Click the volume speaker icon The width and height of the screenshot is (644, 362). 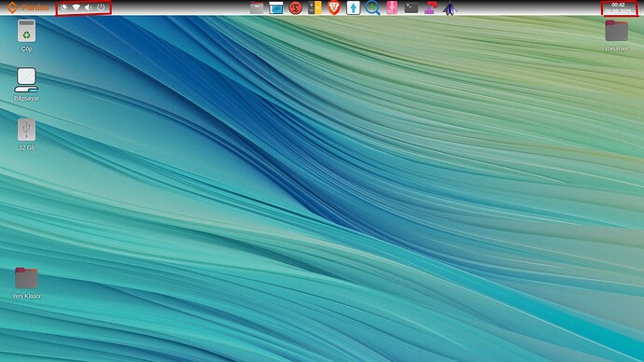coord(89,7)
